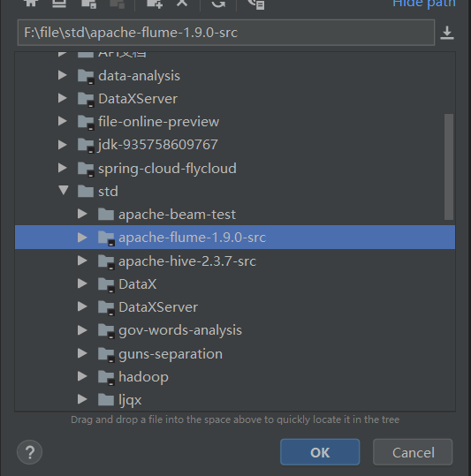Expand the jdk-935758609767 tree node
The height and width of the screenshot is (476, 471).
click(x=62, y=145)
